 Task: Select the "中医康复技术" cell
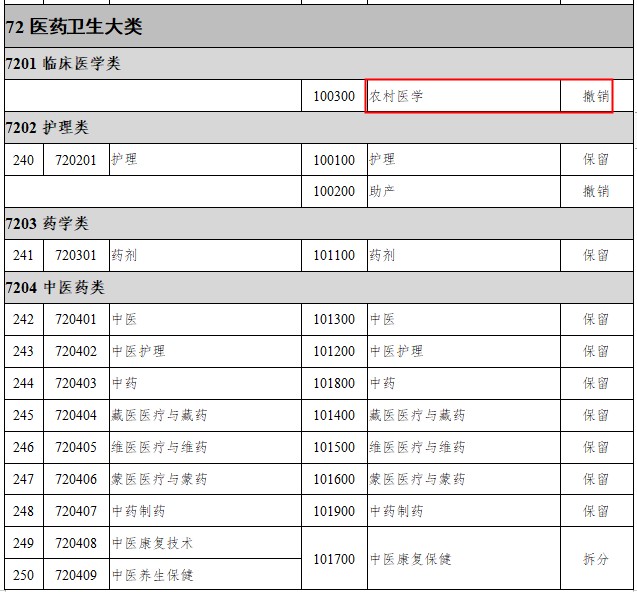point(153,543)
